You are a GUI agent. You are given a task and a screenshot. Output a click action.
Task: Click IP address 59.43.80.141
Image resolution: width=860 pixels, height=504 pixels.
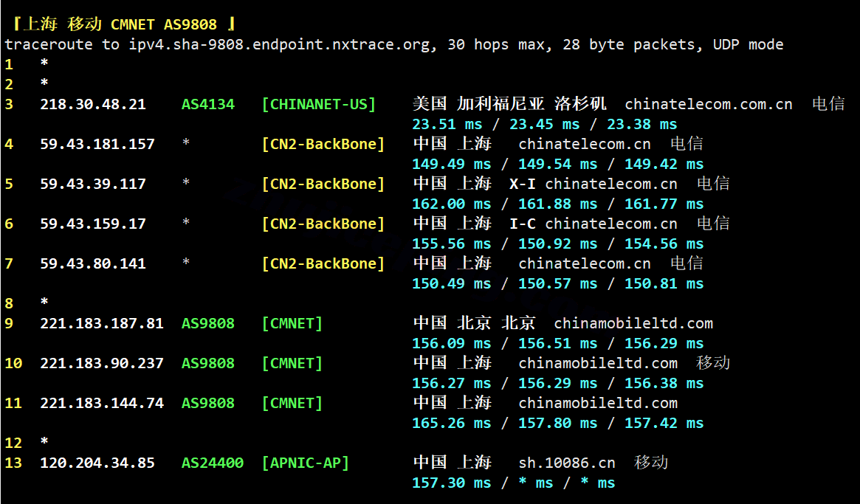[x=93, y=263]
